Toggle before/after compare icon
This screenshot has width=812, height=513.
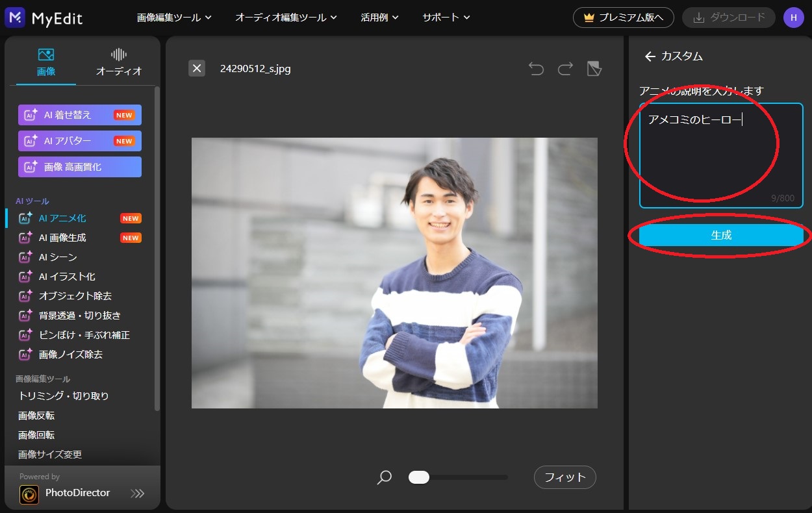click(594, 69)
